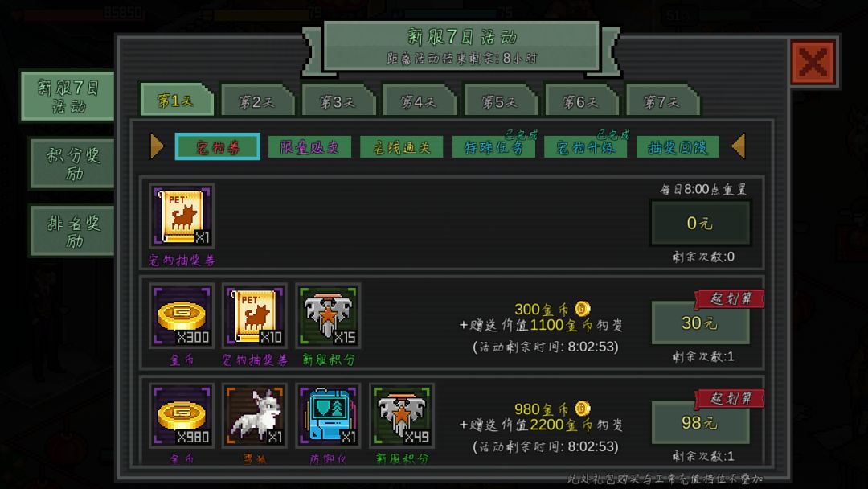Switch to the 第2天 tab

(257, 101)
